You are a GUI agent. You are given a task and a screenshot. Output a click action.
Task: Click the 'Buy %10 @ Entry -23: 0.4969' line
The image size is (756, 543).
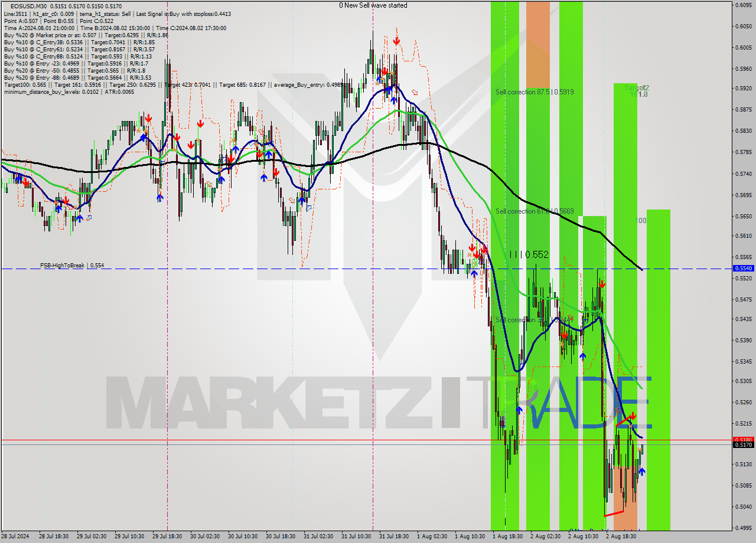click(x=76, y=63)
